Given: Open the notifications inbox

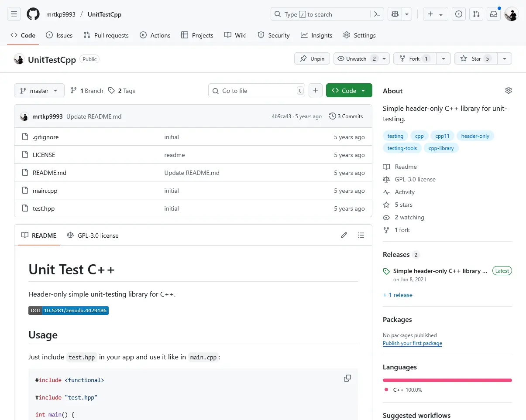Looking at the screenshot, I should click(494, 14).
